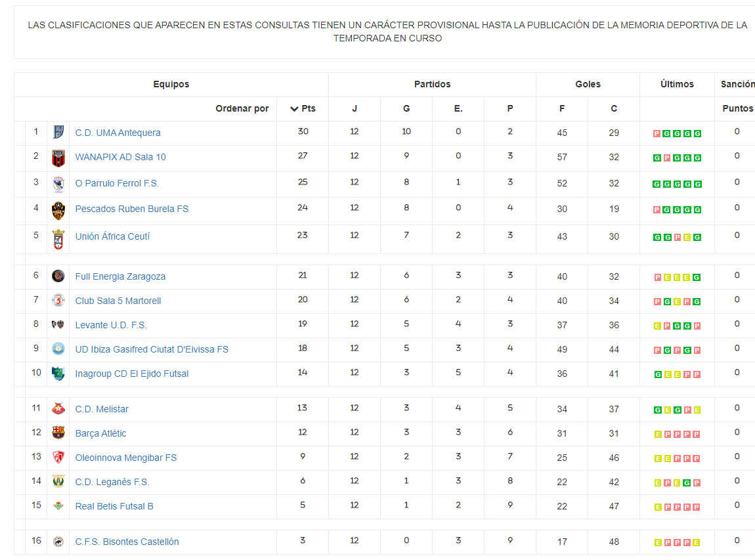
Task: Click the Levante U.D. F.S. crest
Action: click(x=58, y=324)
